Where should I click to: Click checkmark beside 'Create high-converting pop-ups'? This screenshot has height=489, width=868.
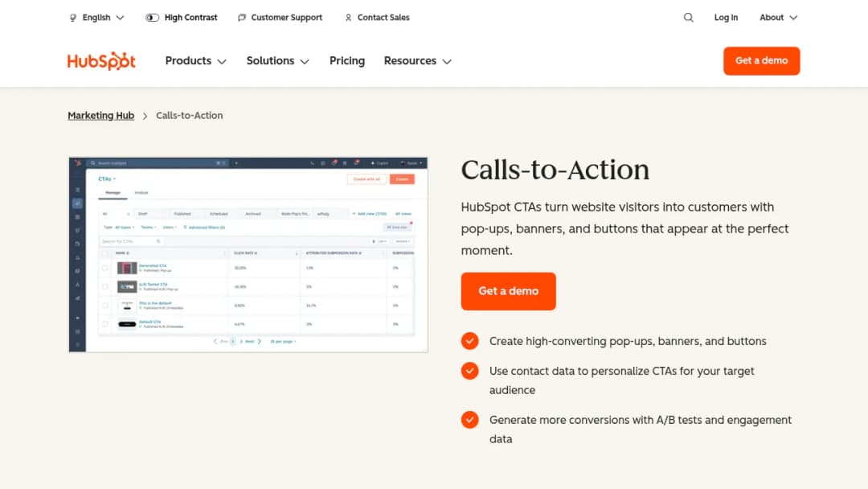click(469, 340)
